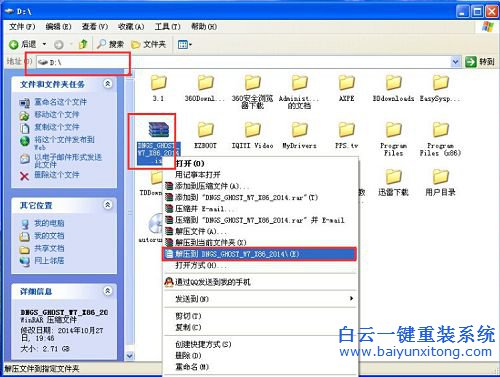Open the BDdownloads folder
This screenshot has height=377, width=500.
(x=393, y=88)
